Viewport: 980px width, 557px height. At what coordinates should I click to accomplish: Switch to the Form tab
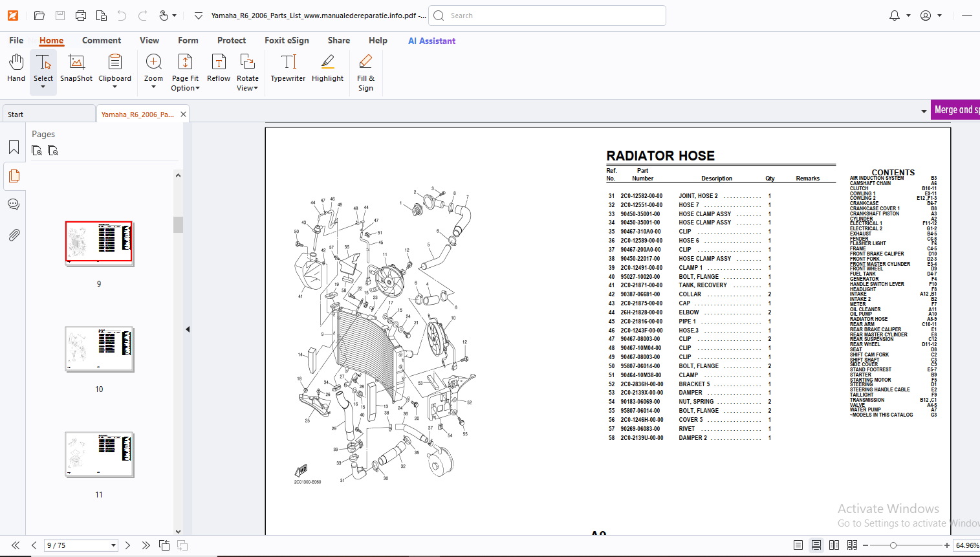click(x=188, y=40)
